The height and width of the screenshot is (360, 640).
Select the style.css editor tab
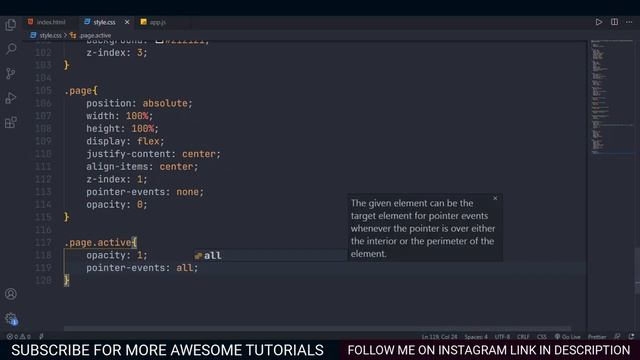pos(100,22)
